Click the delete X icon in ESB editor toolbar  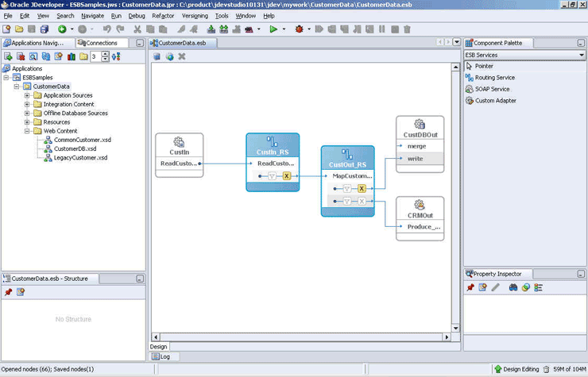tap(182, 56)
